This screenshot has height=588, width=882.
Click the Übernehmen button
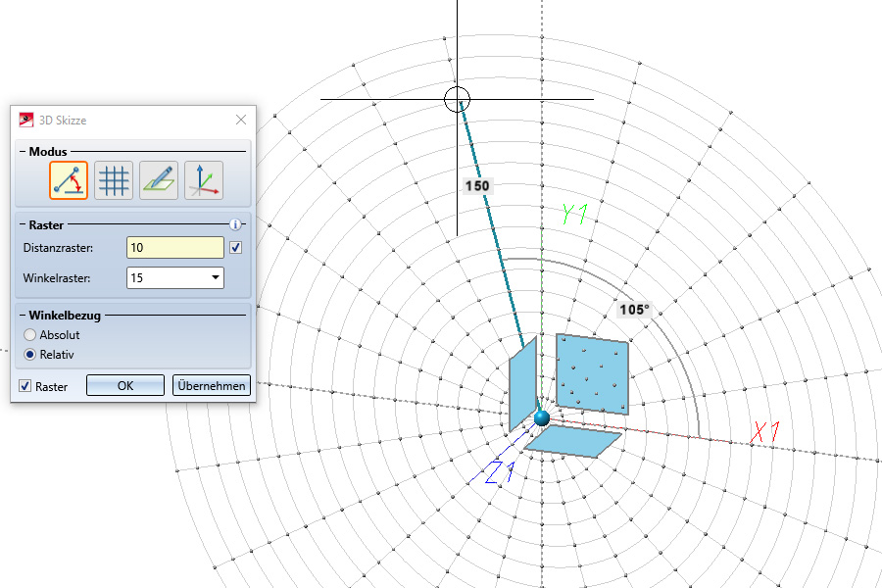tap(211, 385)
